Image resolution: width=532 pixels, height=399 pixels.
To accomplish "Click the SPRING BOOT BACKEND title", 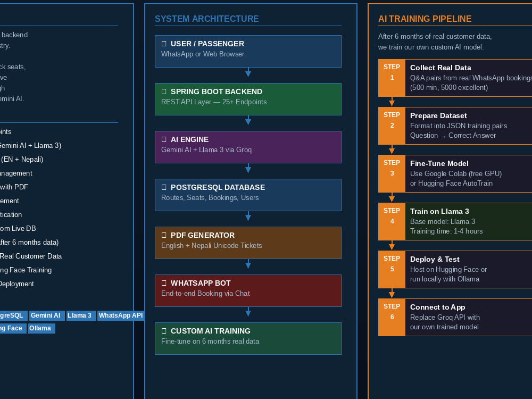I will [217, 92].
